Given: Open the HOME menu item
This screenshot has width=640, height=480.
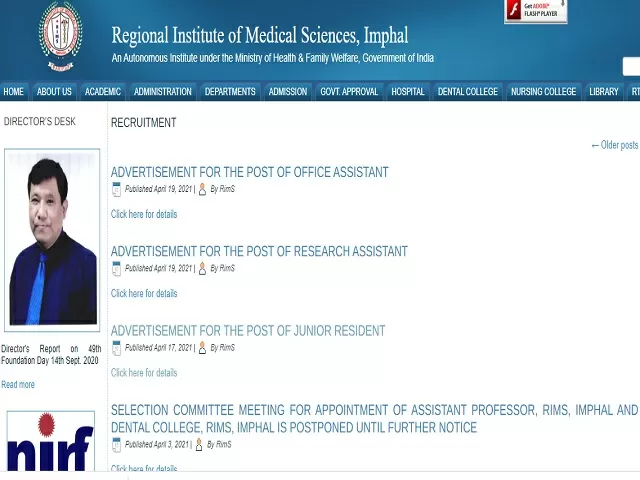Looking at the screenshot, I should click(x=13, y=91).
